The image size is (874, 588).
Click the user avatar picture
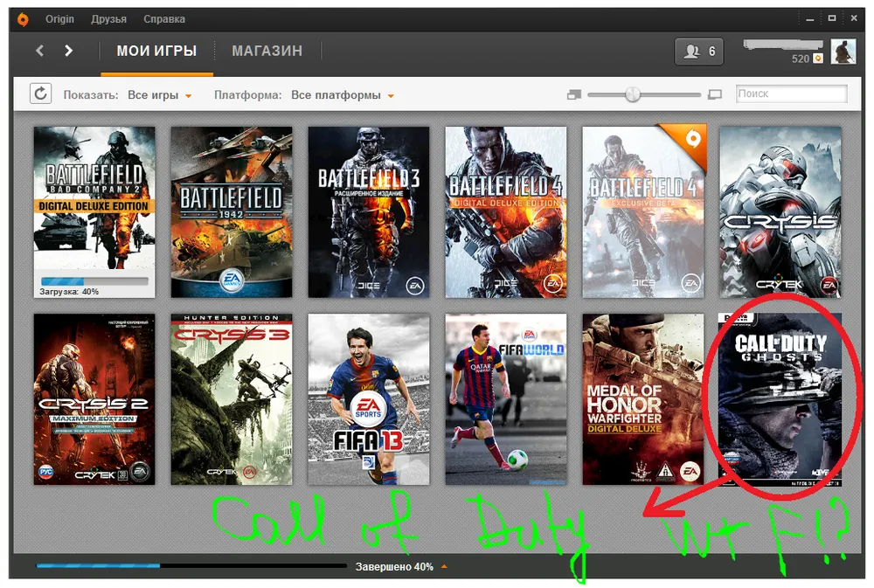843,52
